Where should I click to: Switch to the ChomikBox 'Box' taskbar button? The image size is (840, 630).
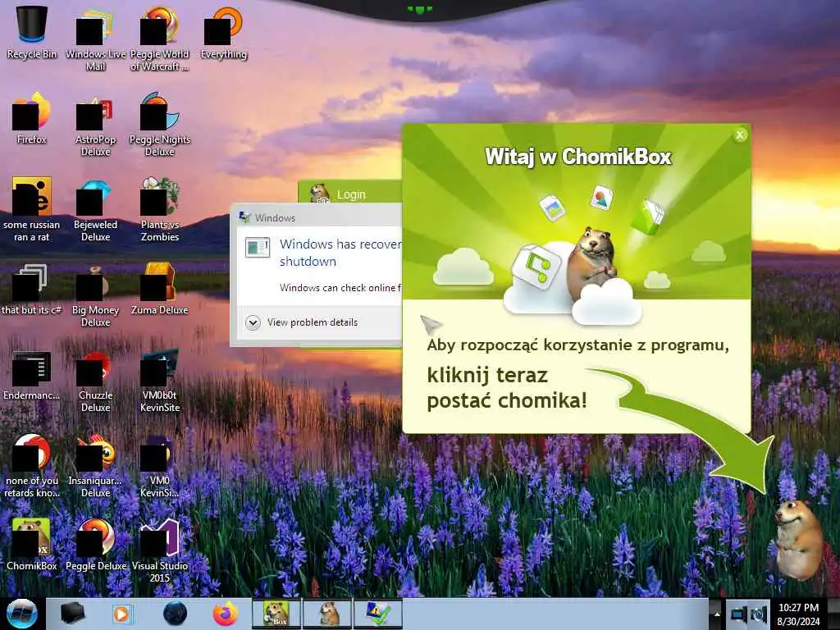click(276, 614)
